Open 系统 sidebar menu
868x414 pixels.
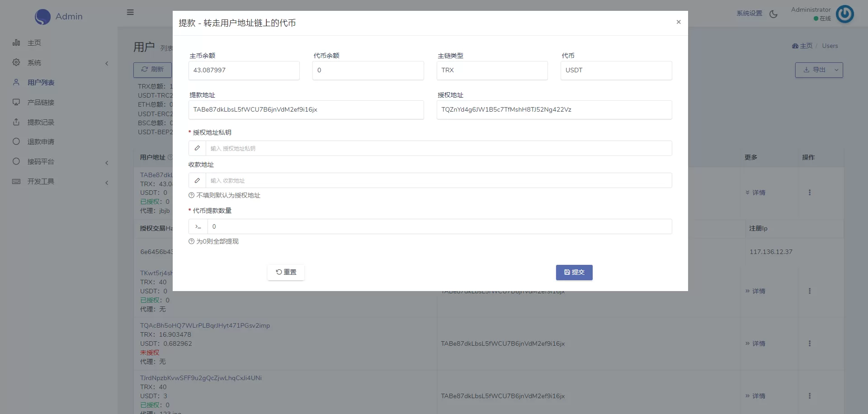click(x=34, y=63)
